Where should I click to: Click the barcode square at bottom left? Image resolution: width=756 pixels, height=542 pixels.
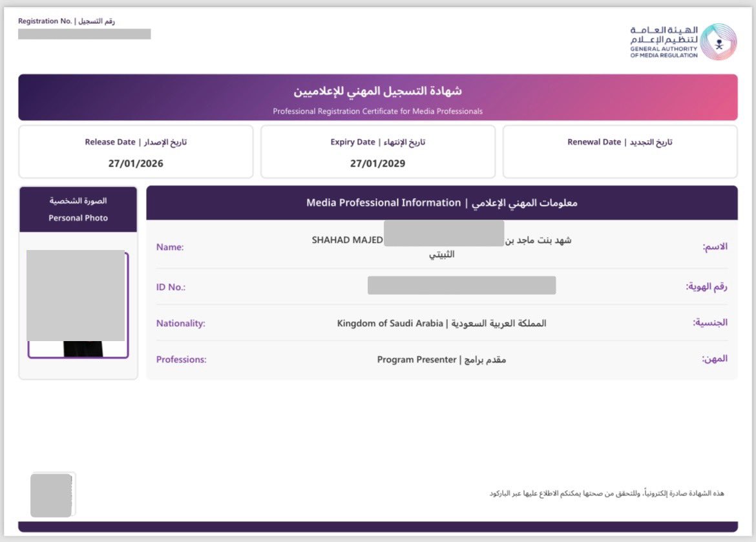(52, 494)
